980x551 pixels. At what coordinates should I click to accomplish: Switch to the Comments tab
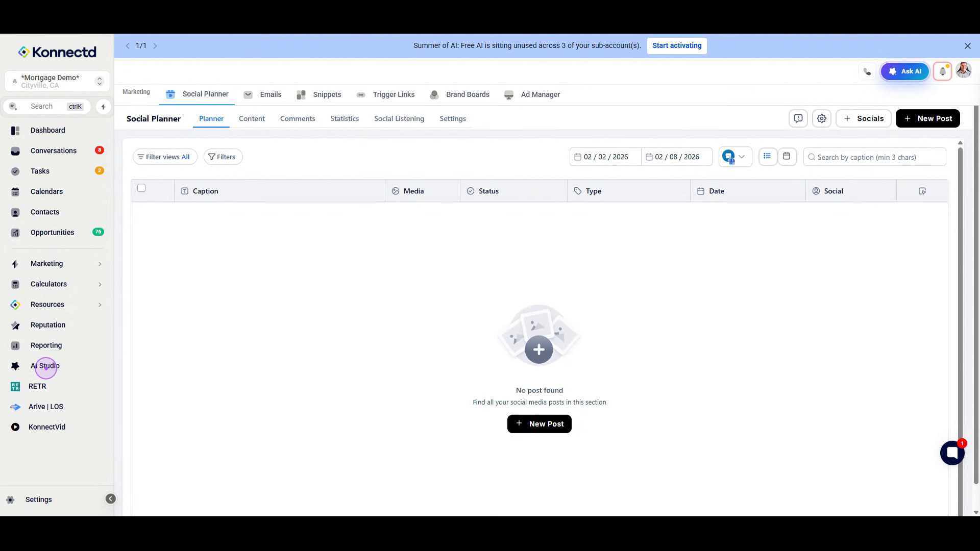pos(298,118)
